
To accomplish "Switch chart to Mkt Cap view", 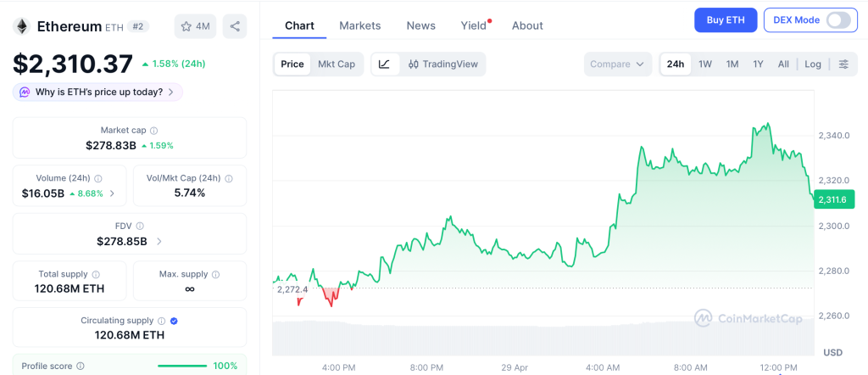I will (337, 64).
